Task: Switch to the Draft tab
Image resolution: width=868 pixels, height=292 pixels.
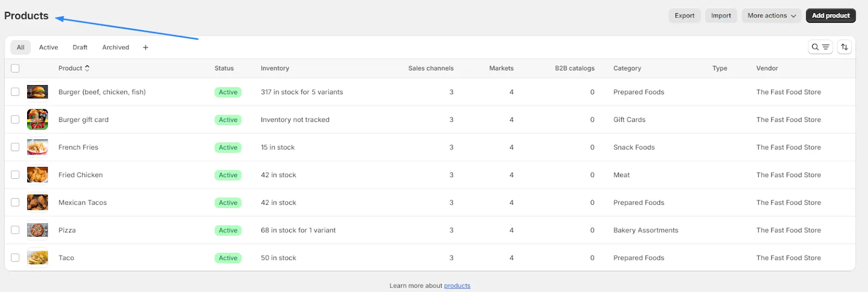Action: [x=80, y=48]
